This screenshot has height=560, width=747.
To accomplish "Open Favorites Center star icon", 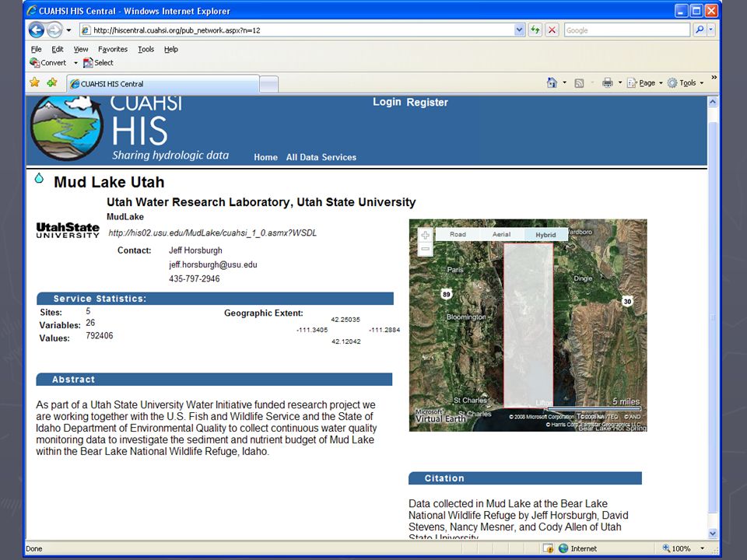I will tap(34, 82).
